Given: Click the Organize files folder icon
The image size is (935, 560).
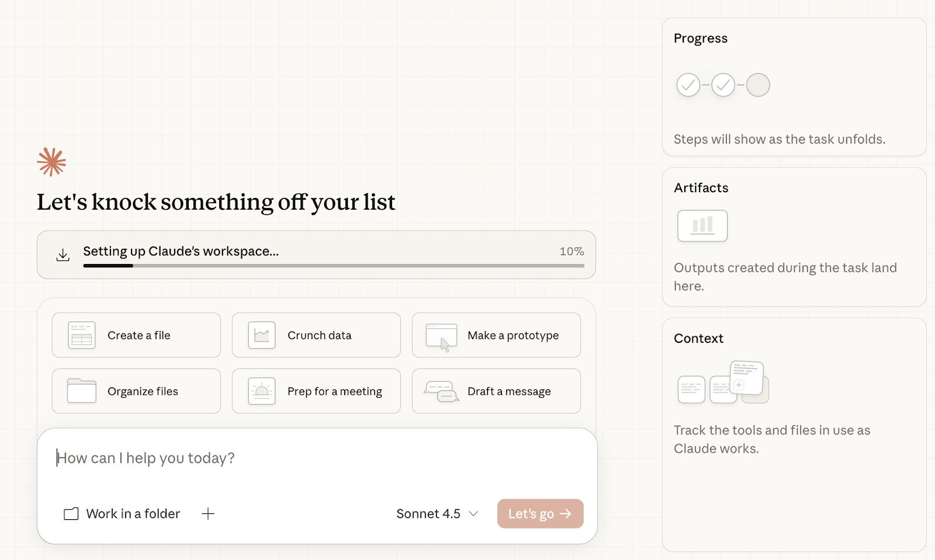Looking at the screenshot, I should point(82,391).
